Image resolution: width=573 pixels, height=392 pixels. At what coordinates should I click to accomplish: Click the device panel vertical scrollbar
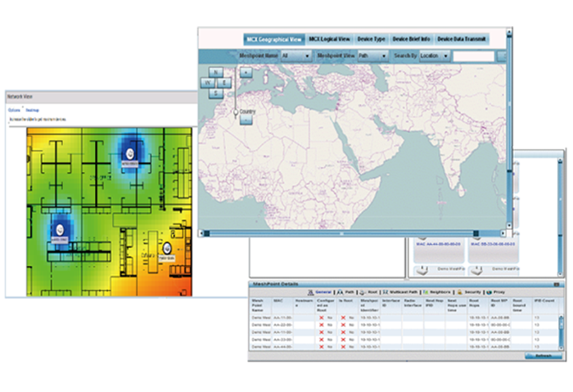560,218
